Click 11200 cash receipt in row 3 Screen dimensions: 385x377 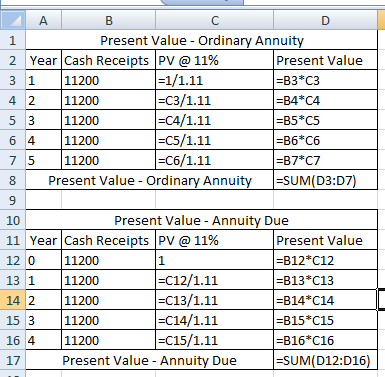pyautogui.click(x=109, y=80)
